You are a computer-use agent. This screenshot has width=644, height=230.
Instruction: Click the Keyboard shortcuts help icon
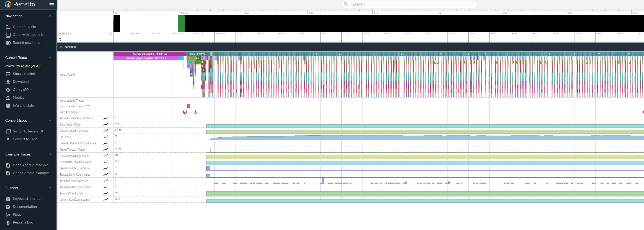(x=8, y=199)
